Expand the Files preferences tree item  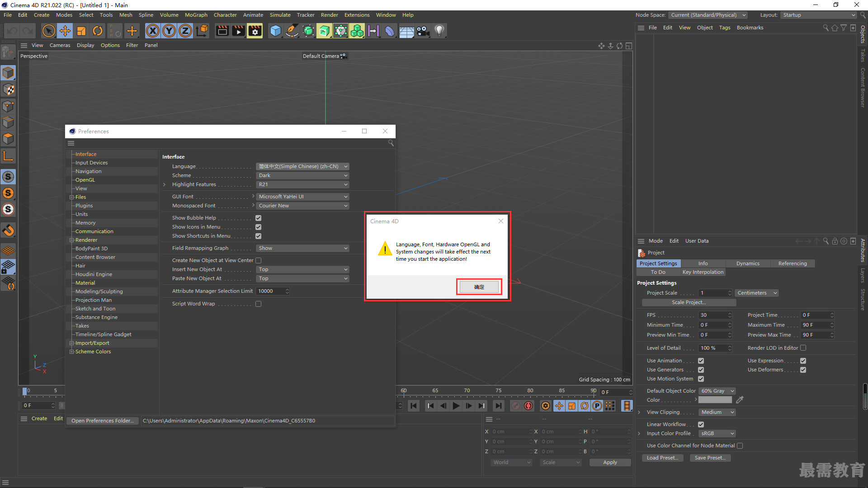[71, 197]
